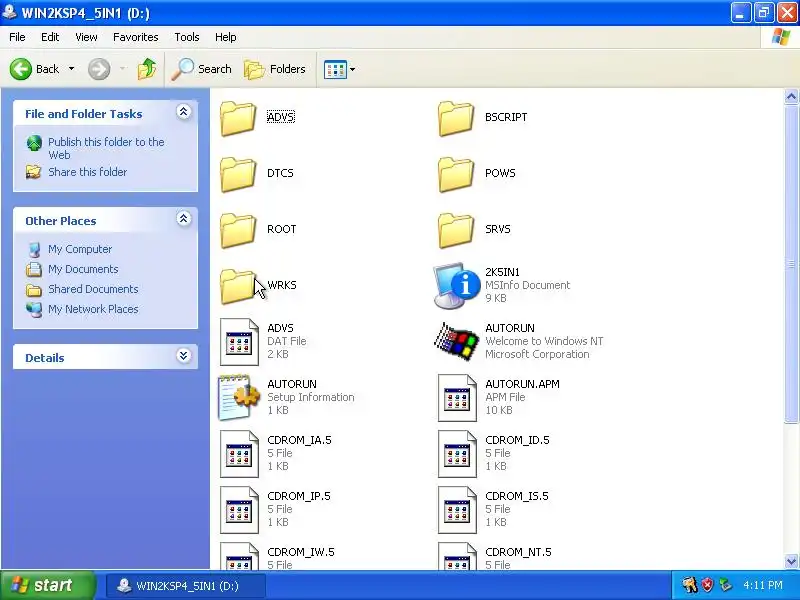Go to My Computer
This screenshot has width=800, height=600.
pyautogui.click(x=80, y=249)
